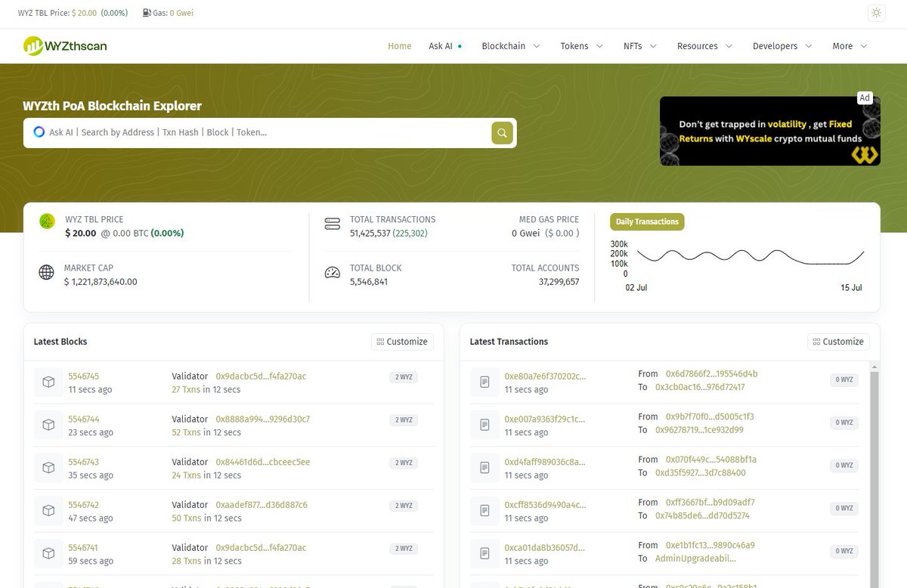Customize the Latest Blocks panel

point(402,342)
